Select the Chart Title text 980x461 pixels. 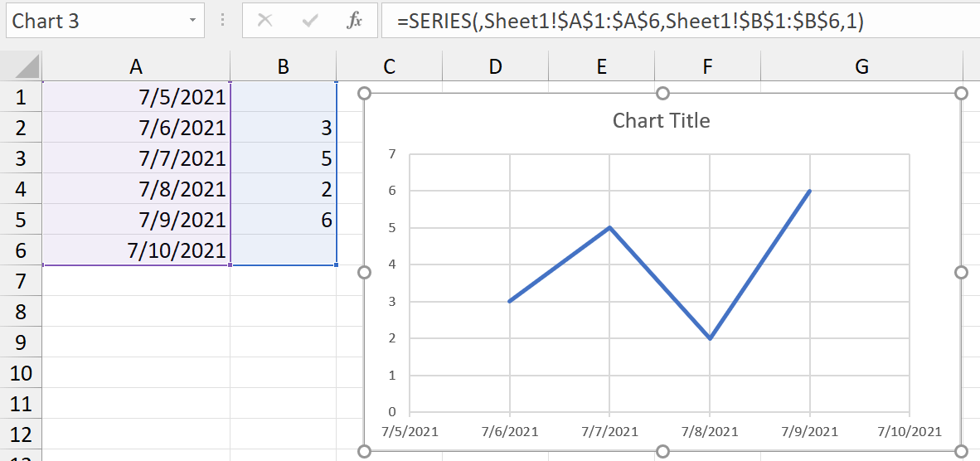coord(661,121)
